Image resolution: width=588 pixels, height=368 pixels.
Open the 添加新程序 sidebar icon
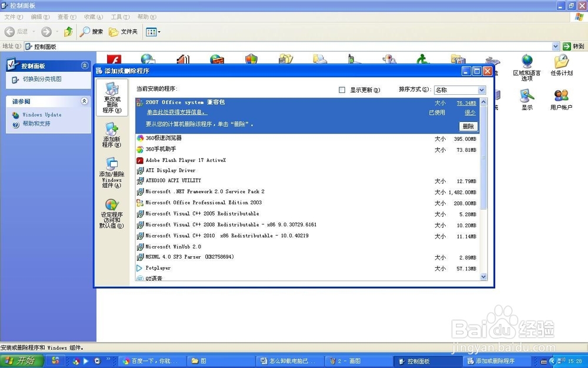click(112, 135)
